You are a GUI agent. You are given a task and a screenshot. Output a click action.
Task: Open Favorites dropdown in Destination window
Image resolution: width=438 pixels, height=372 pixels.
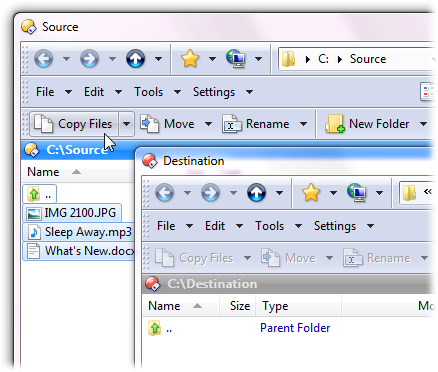(x=333, y=193)
